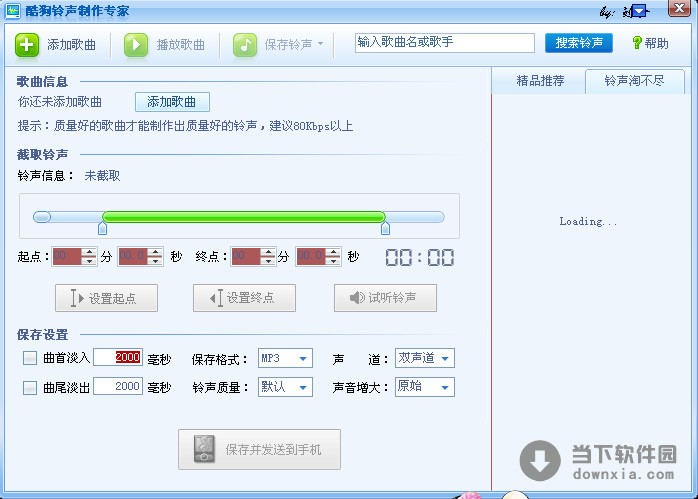The height and width of the screenshot is (499, 698).
Task: Click the 设置终点 button
Action: pyautogui.click(x=244, y=298)
